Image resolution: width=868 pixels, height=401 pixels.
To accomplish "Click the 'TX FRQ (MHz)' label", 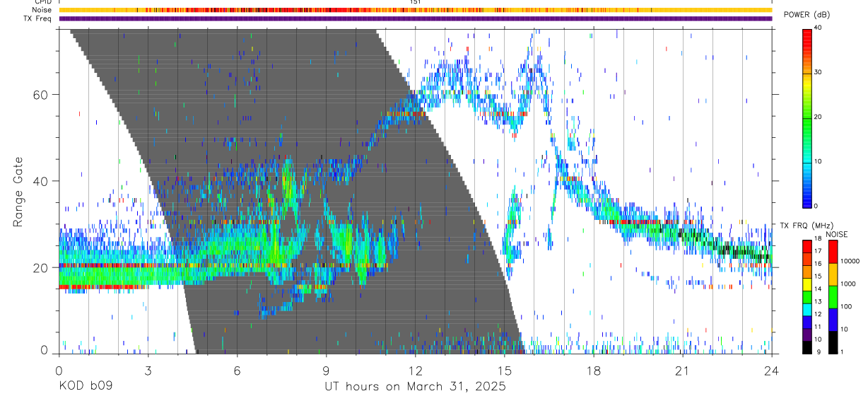I will pyautogui.click(x=806, y=225).
